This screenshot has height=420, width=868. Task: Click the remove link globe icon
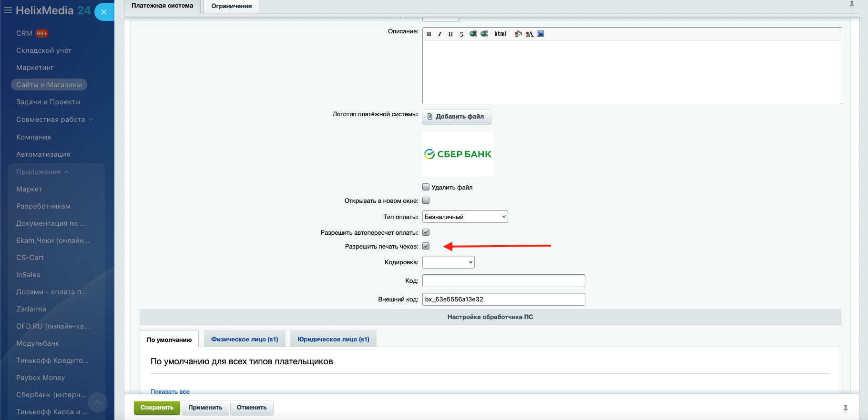(x=484, y=34)
